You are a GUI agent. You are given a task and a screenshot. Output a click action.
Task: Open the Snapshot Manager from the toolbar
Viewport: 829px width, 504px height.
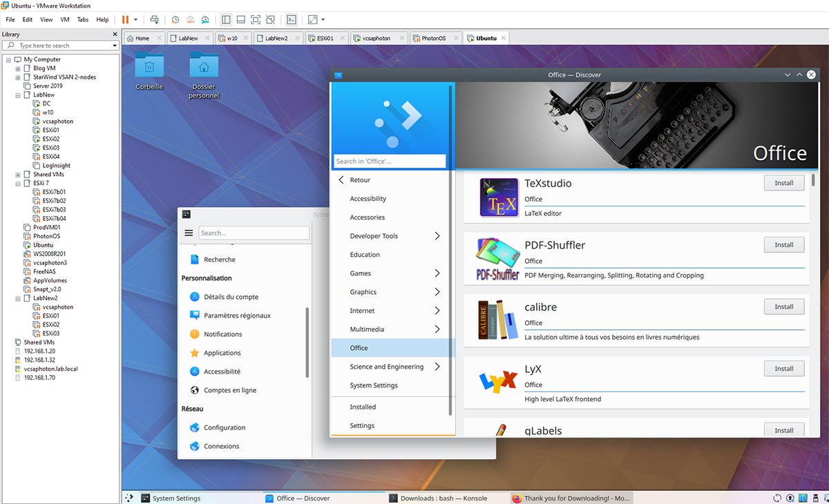pos(204,19)
